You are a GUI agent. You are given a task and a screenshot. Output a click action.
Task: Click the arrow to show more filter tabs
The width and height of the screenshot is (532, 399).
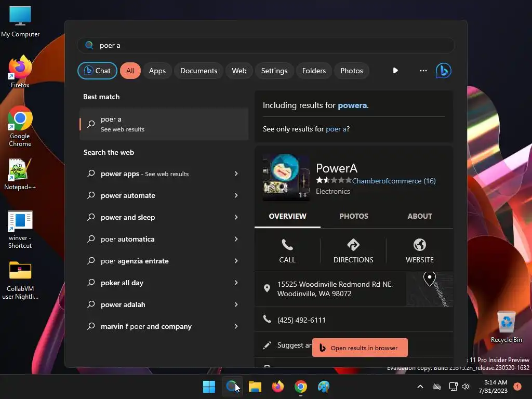(x=395, y=71)
